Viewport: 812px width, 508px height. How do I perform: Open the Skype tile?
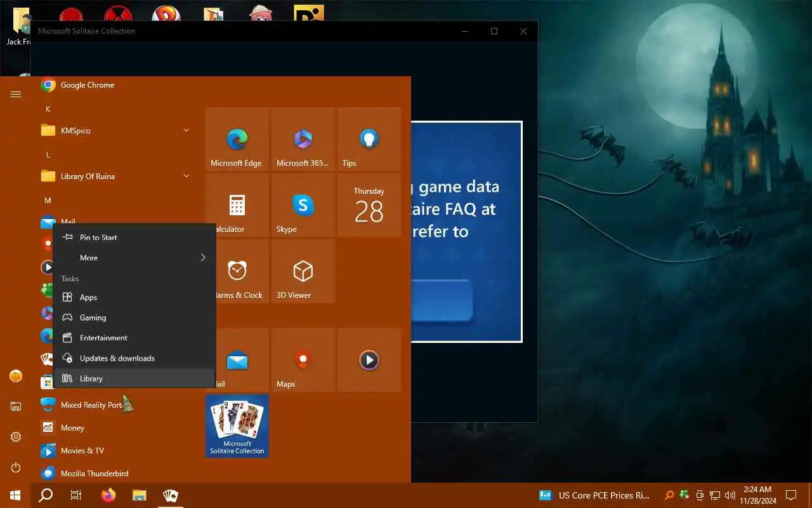pyautogui.click(x=303, y=205)
